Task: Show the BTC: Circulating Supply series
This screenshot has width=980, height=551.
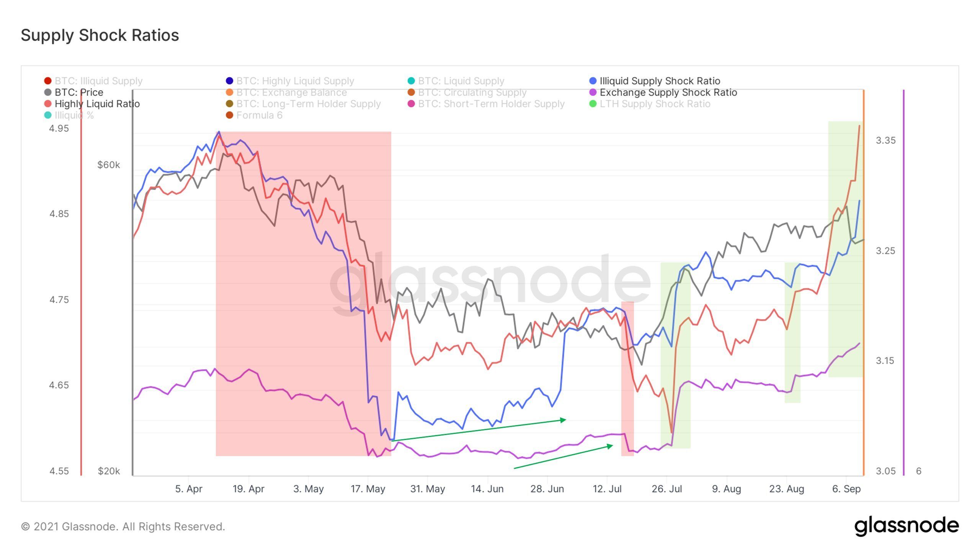Action: 467,92
